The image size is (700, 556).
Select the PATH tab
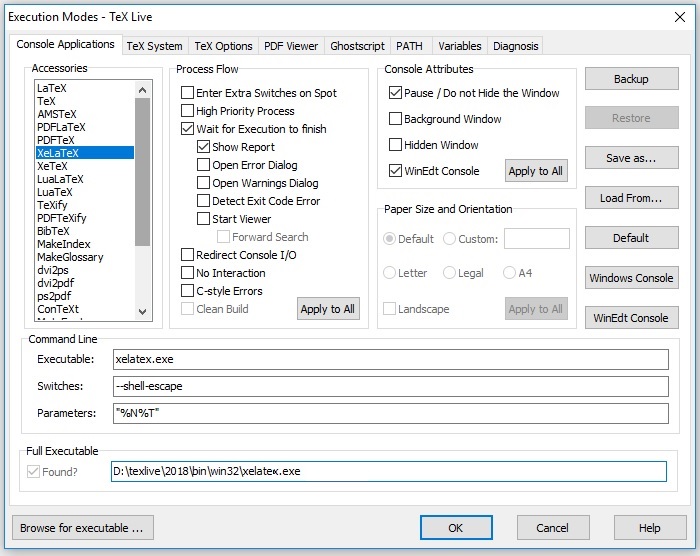coord(409,46)
